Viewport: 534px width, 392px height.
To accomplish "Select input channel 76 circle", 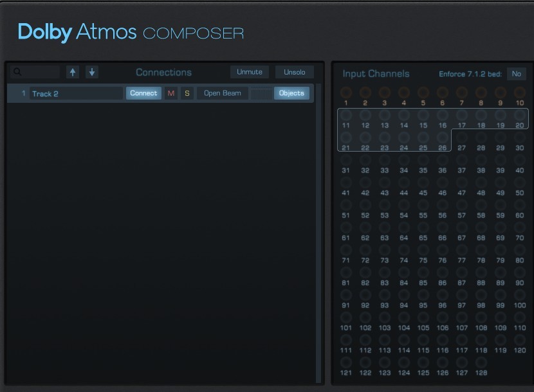I will coord(443,250).
